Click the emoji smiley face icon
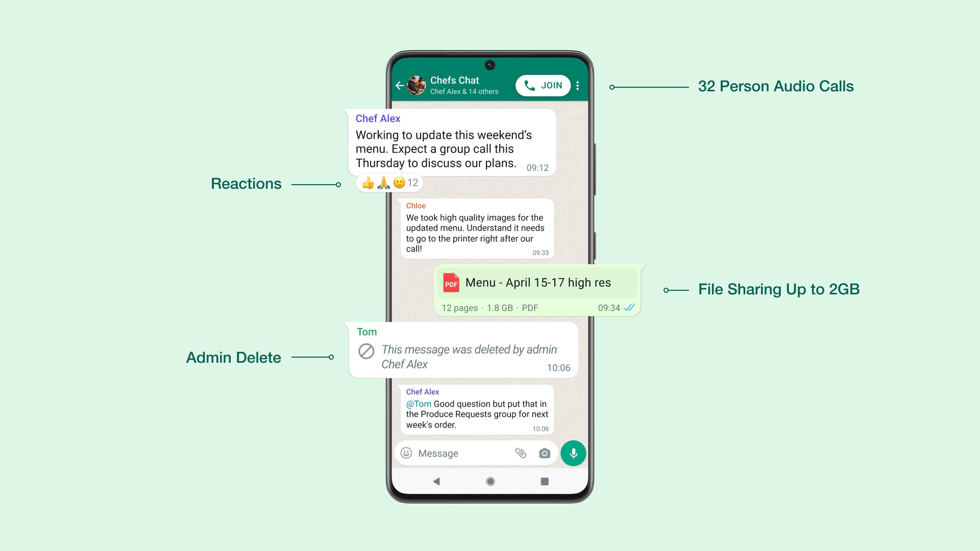Screen dimensions: 980x551 pyautogui.click(x=406, y=453)
